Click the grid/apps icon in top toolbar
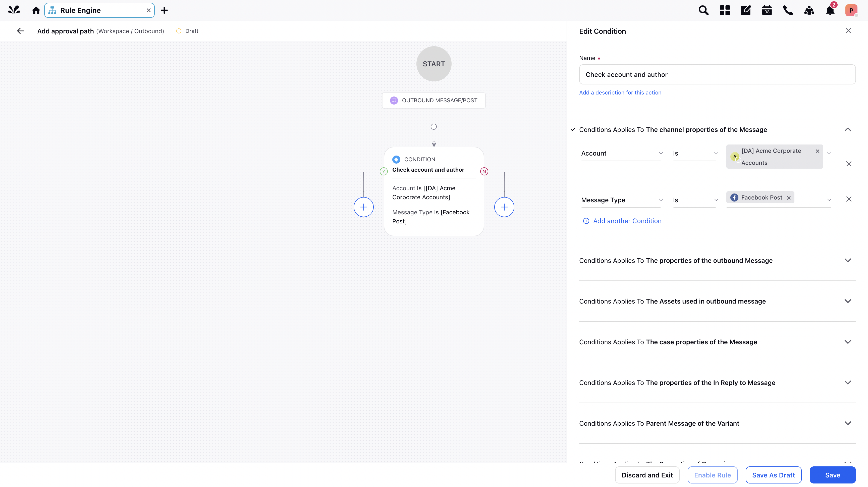Viewport: 868px width, 487px height. click(725, 10)
